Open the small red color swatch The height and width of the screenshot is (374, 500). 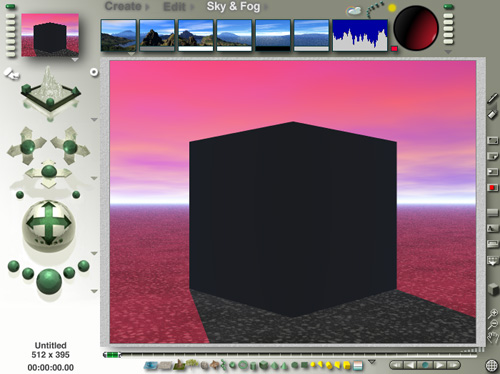(x=394, y=49)
